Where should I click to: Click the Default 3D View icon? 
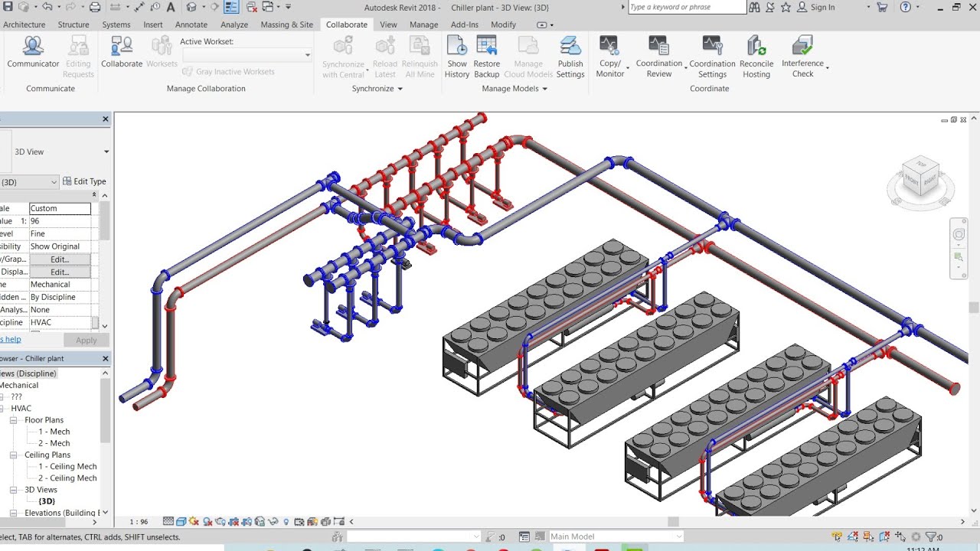tap(191, 7)
